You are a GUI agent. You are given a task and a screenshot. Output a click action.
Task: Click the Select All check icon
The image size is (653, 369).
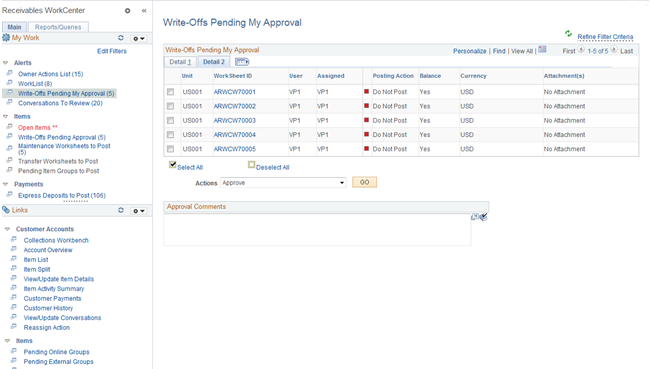172,165
